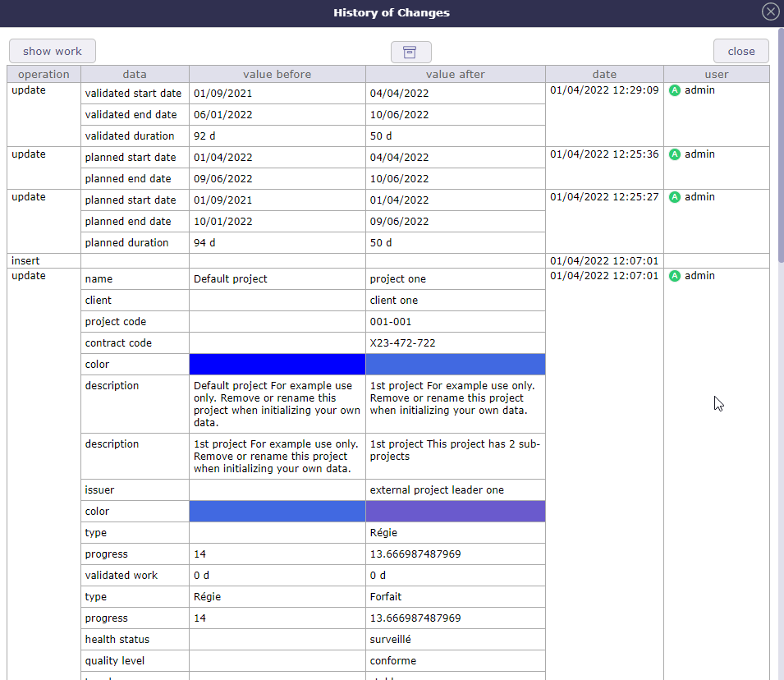Click the date column header

pyautogui.click(x=604, y=74)
